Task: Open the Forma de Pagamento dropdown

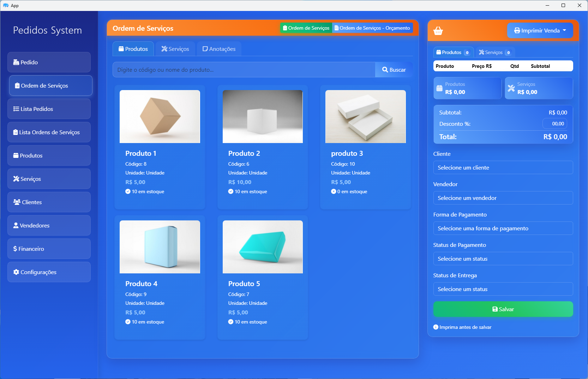Action: [503, 228]
